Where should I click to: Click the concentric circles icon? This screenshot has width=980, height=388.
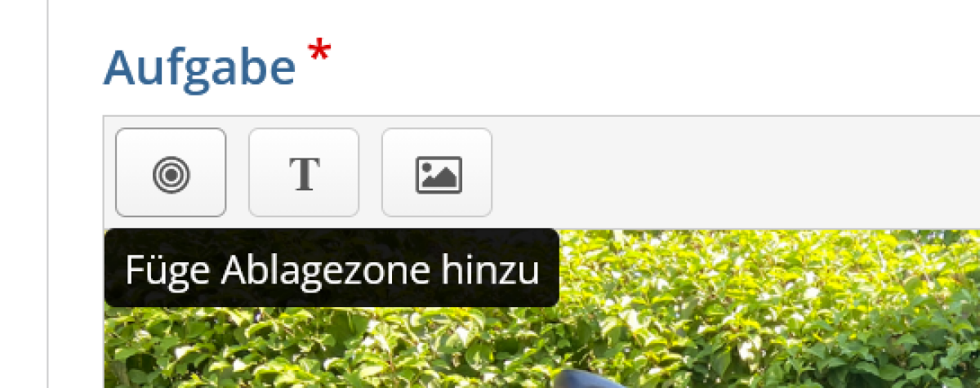tap(171, 173)
